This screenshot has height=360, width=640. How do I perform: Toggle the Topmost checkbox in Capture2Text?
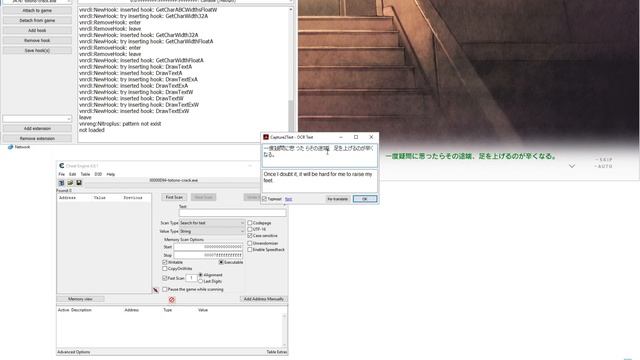[264, 199]
